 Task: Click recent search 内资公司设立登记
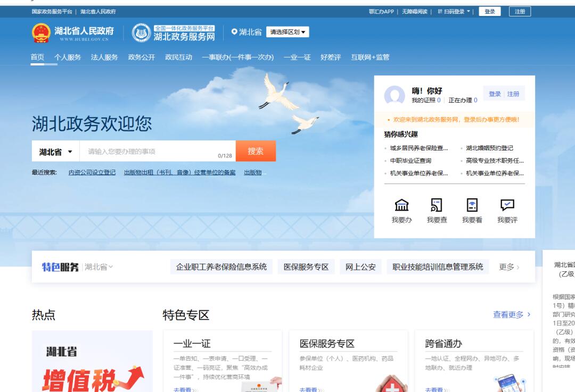click(92, 172)
